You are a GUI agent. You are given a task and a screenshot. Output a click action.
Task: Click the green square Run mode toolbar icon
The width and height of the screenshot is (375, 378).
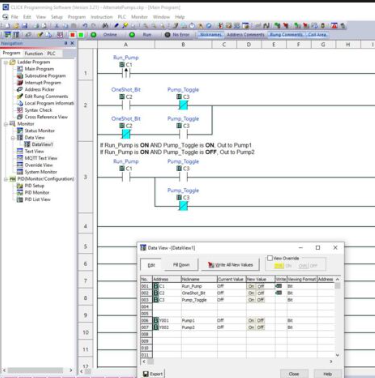(x=81, y=35)
